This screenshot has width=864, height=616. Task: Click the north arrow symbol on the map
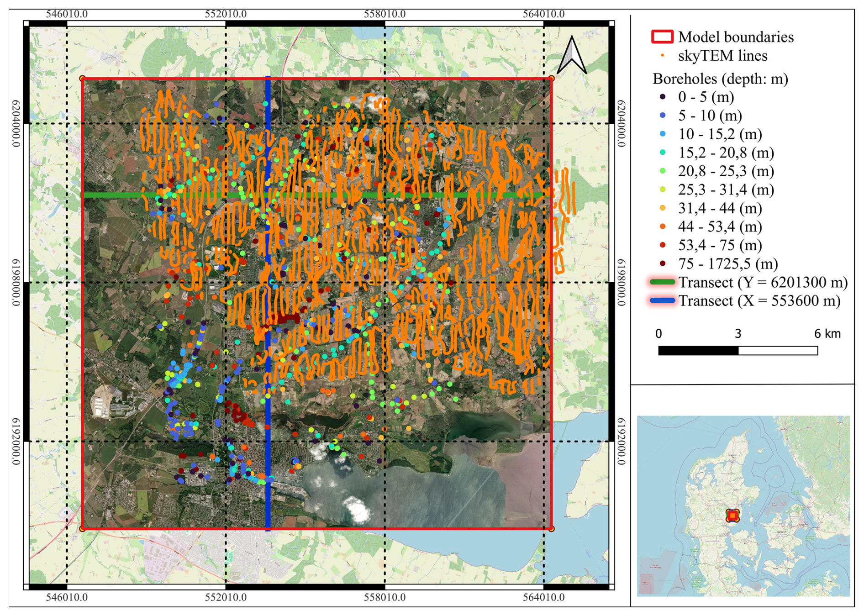point(571,55)
